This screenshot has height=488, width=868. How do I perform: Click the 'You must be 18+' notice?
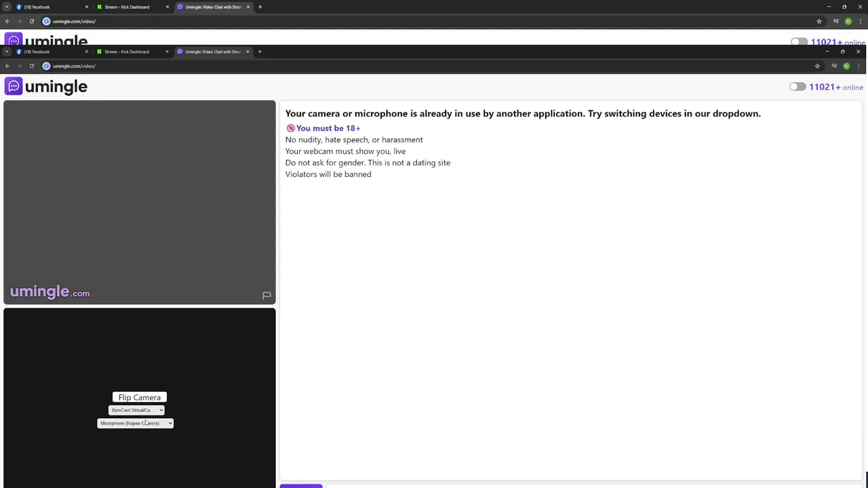click(x=323, y=128)
